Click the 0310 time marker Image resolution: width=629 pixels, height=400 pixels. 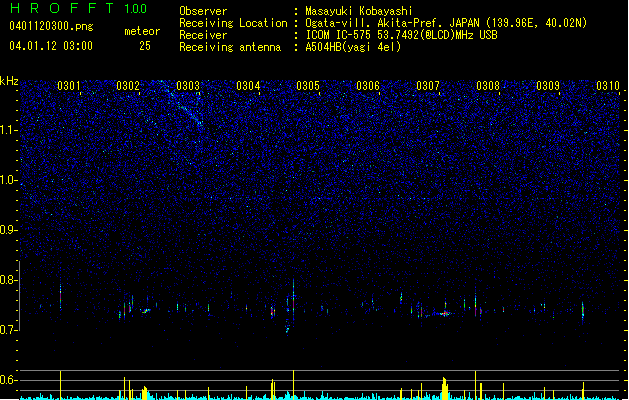tap(608, 86)
